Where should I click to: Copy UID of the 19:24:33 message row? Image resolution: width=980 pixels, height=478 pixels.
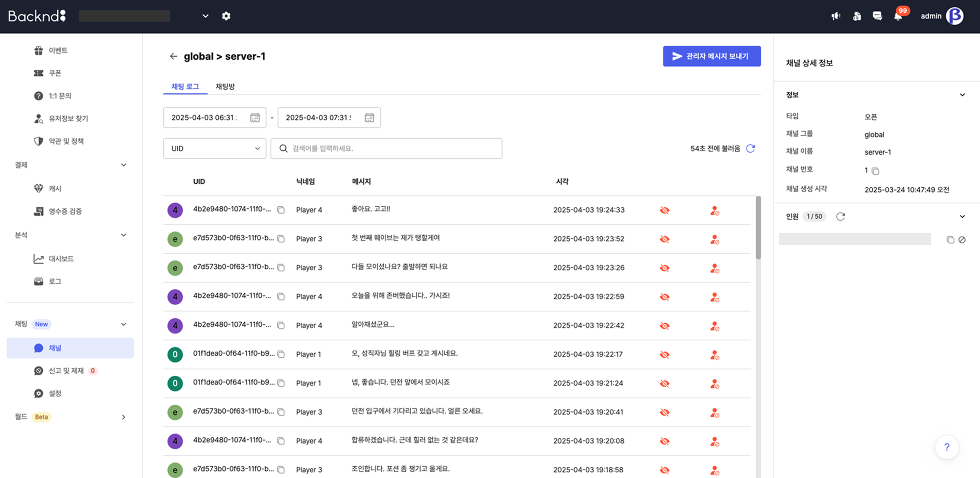[x=281, y=210]
